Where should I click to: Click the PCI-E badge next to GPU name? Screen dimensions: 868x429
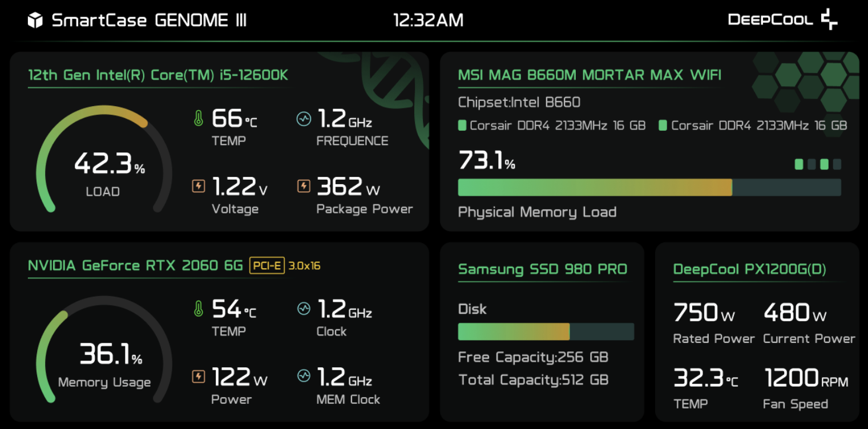click(x=267, y=265)
